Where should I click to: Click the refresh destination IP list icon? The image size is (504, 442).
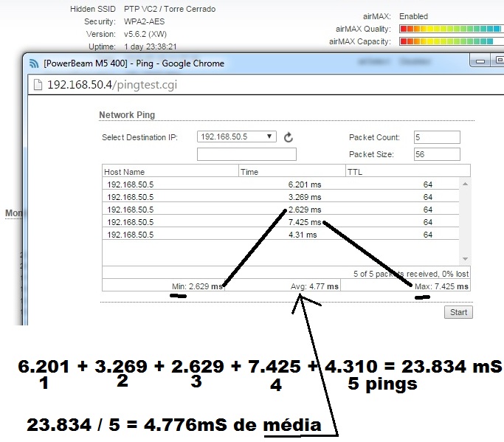coord(289,137)
